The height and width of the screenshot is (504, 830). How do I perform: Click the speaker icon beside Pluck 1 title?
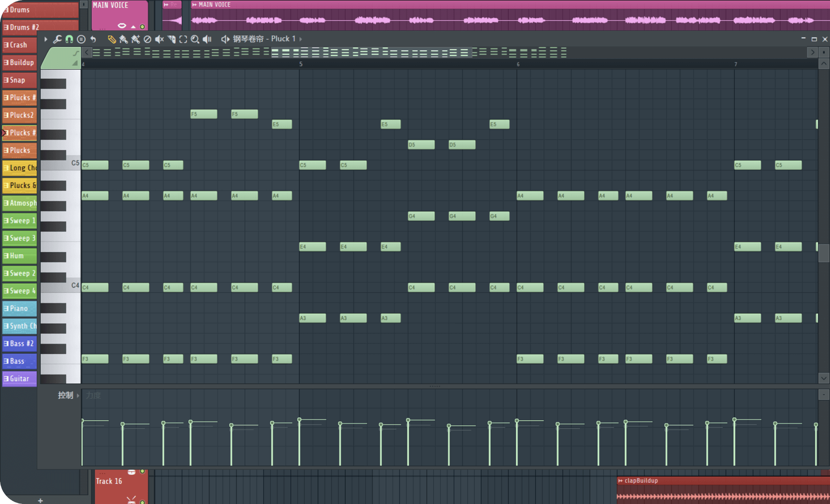click(x=226, y=39)
